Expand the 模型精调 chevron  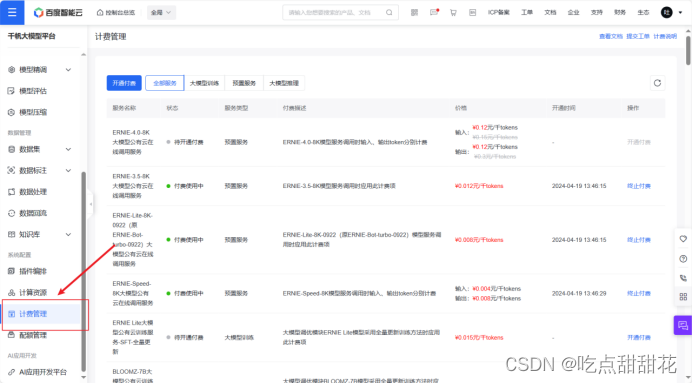click(x=68, y=70)
